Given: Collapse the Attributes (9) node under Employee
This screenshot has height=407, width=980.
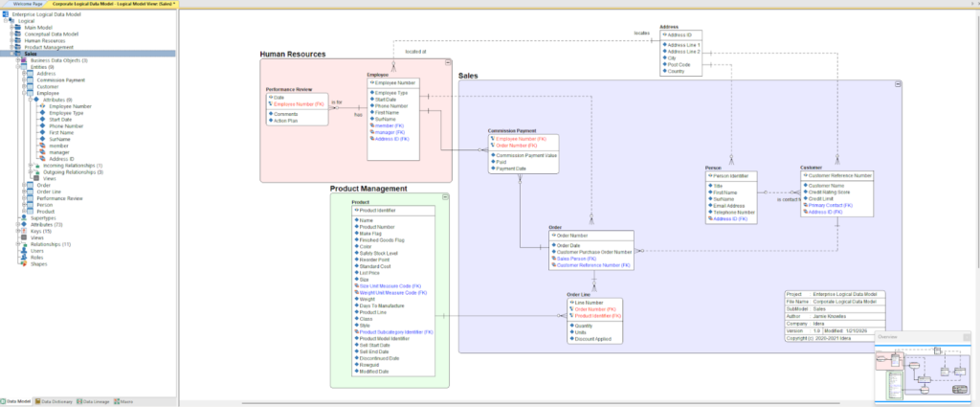Looking at the screenshot, I should pos(30,100).
